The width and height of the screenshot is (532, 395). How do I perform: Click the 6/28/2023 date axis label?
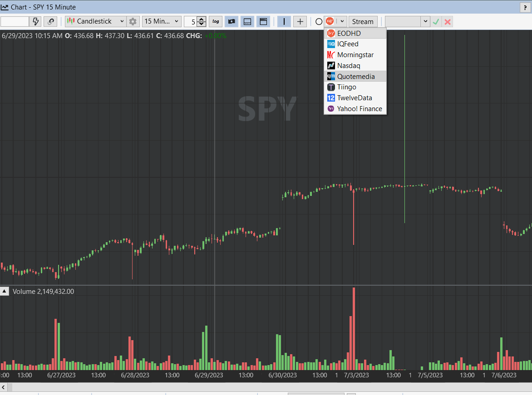coord(135,375)
